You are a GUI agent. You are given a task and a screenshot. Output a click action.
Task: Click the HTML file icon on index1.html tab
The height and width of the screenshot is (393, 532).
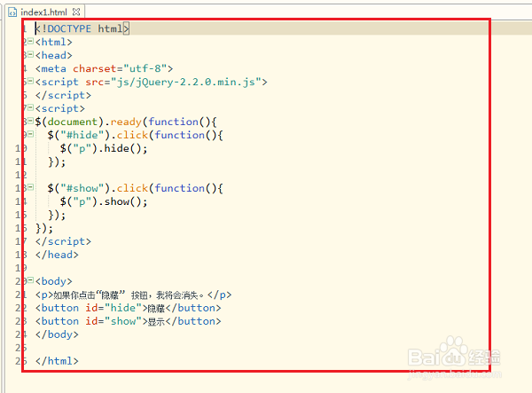click(12, 12)
